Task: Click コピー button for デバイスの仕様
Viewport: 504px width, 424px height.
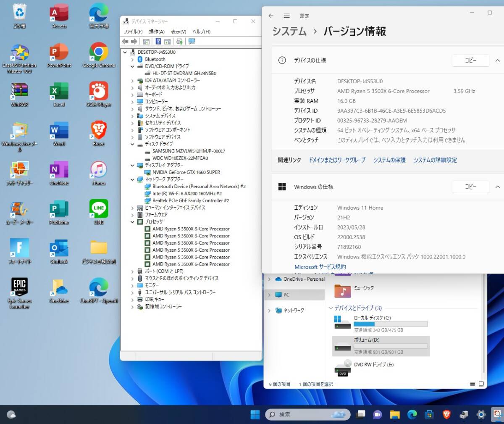Action: (470, 61)
